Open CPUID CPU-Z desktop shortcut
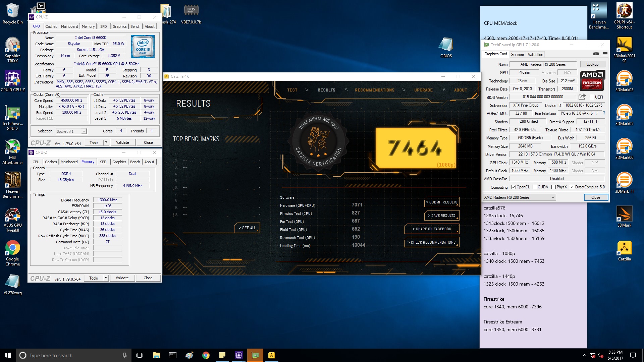The image size is (644, 362). pos(13,81)
